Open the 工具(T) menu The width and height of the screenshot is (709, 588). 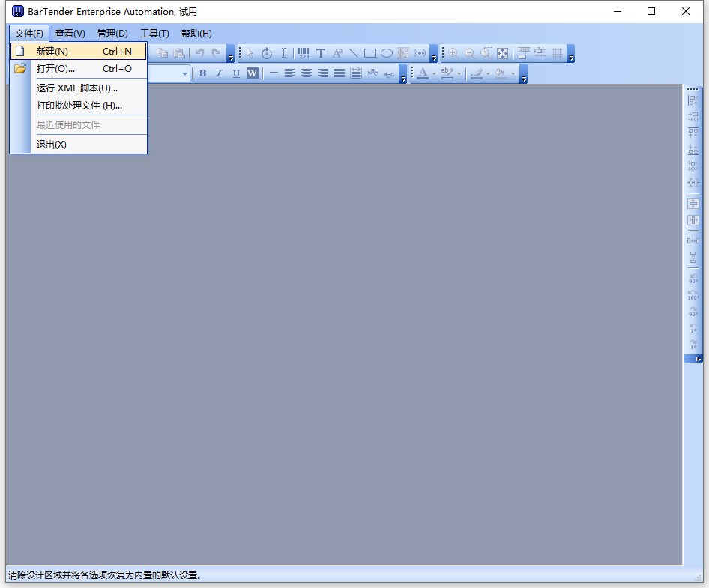coord(154,34)
